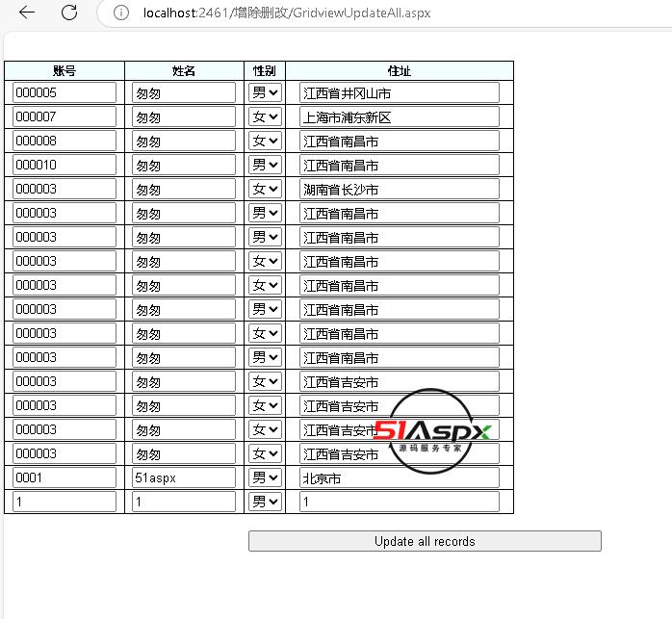
Task: Open gender dropdown in the bottom row with address 1
Action: 265,502
